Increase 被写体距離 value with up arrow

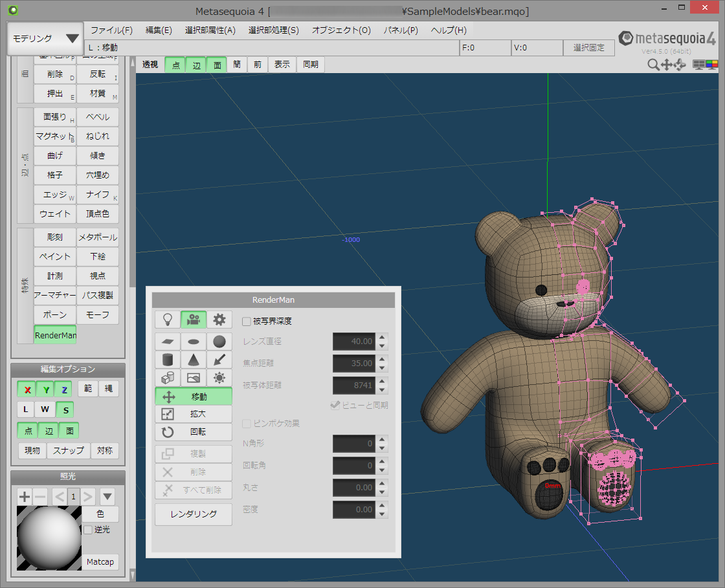click(x=382, y=381)
